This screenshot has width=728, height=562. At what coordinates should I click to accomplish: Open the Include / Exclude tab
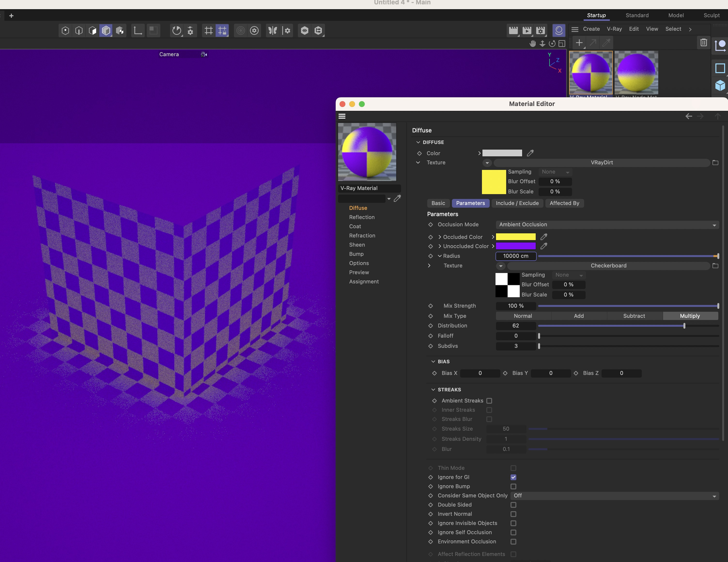[517, 203]
